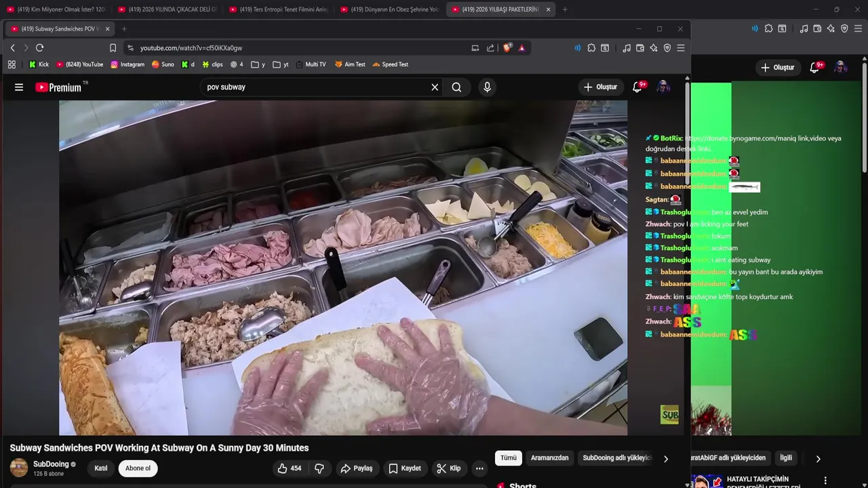Open new tab in background window

565,9
